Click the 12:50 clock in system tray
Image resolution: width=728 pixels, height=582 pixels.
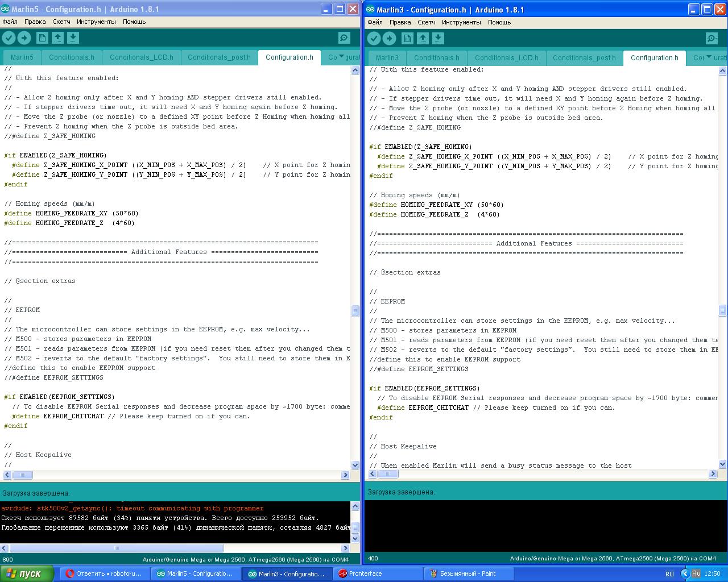pos(713,573)
